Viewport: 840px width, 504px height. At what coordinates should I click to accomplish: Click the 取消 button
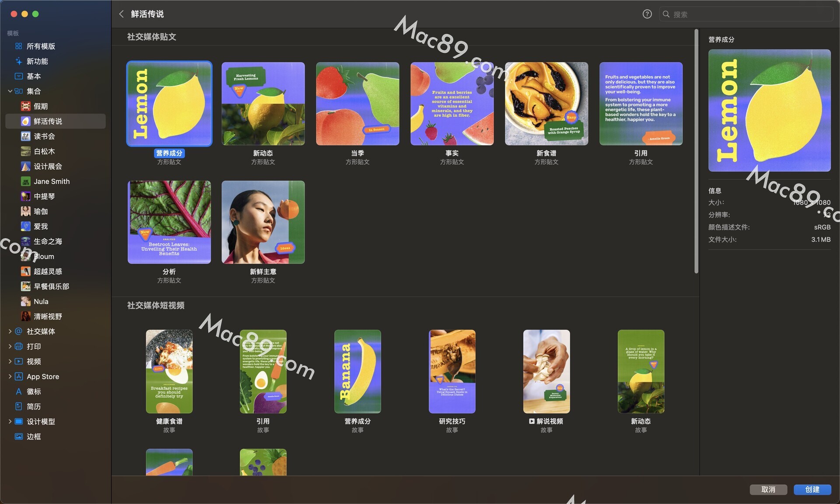768,490
